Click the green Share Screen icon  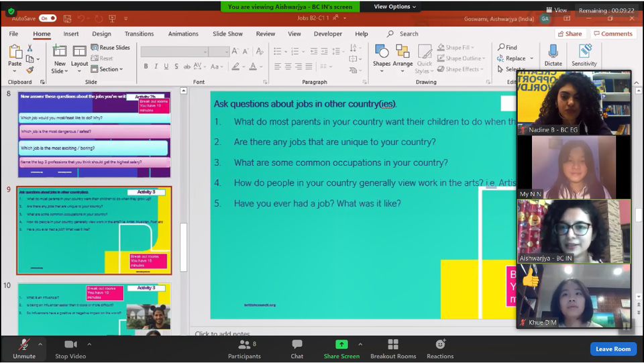pyautogui.click(x=341, y=345)
